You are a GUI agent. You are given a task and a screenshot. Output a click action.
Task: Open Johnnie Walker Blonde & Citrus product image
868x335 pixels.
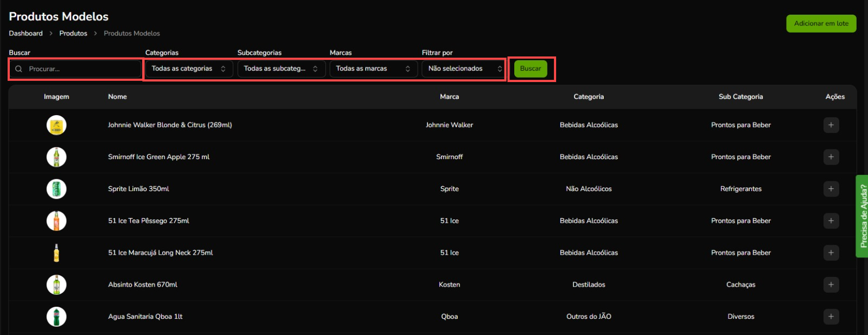pos(56,125)
